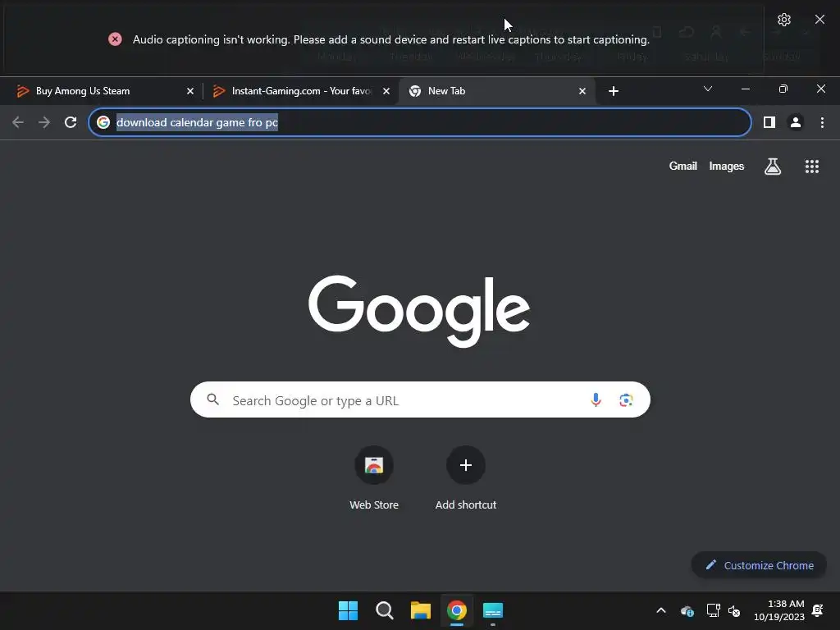Toggle Chrome side panel
Screen dimensions: 840x630
[x=769, y=122]
